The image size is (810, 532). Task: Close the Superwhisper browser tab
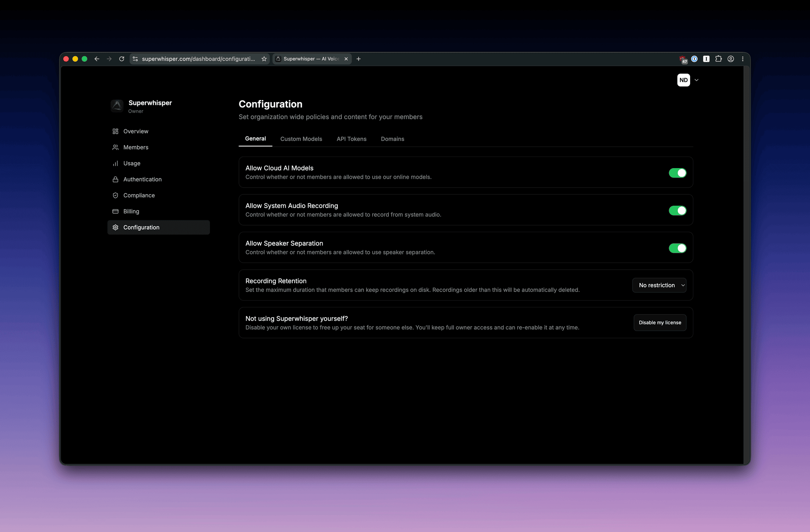coord(346,59)
